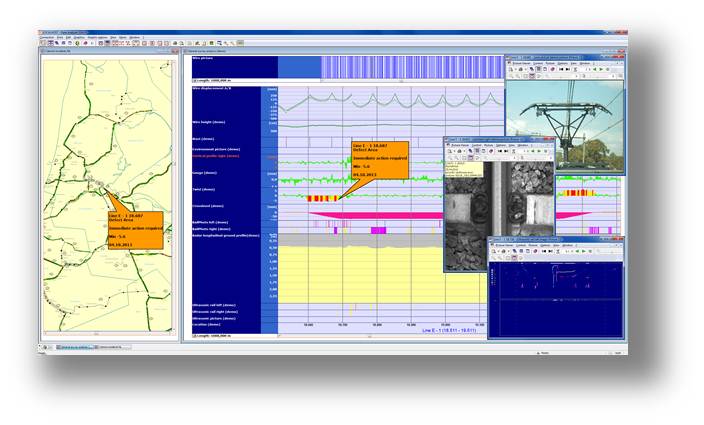
Task: Click the first icon in the main toolbar
Action: pyautogui.click(x=44, y=43)
